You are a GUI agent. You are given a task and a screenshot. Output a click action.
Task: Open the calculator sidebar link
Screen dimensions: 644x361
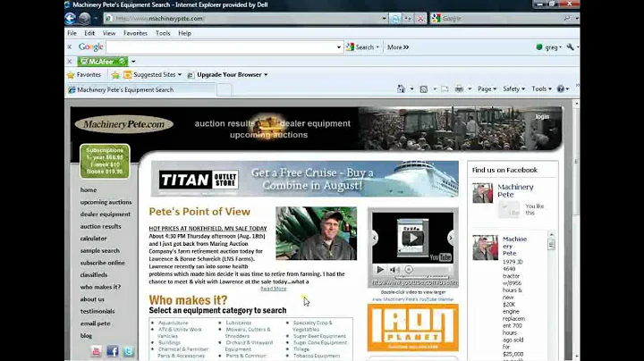pyautogui.click(x=93, y=239)
